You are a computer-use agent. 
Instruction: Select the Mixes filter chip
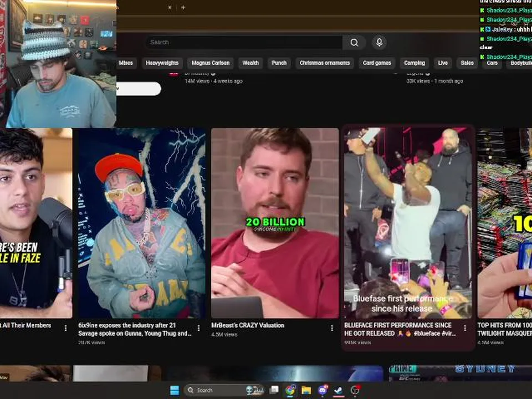tap(126, 63)
